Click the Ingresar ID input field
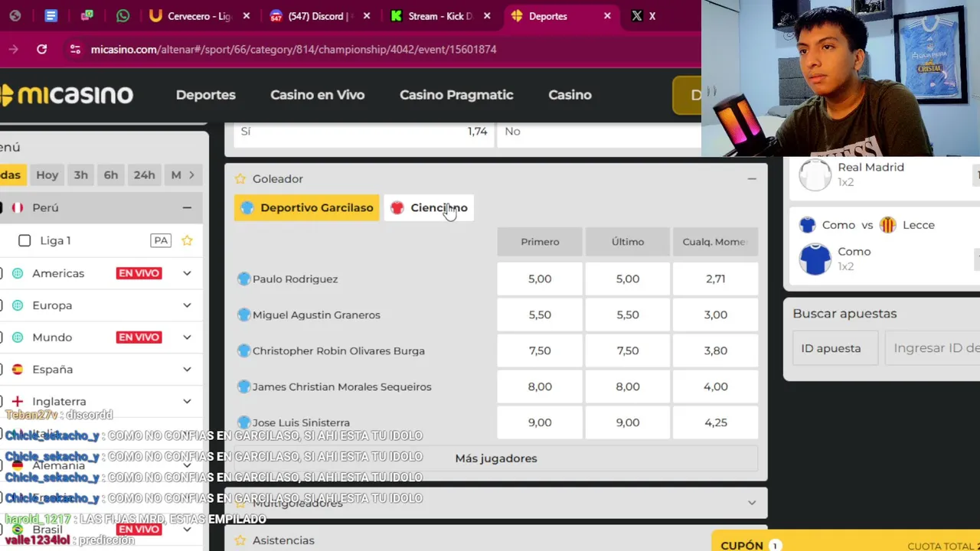Viewport: 980px width, 551px height. tap(932, 348)
